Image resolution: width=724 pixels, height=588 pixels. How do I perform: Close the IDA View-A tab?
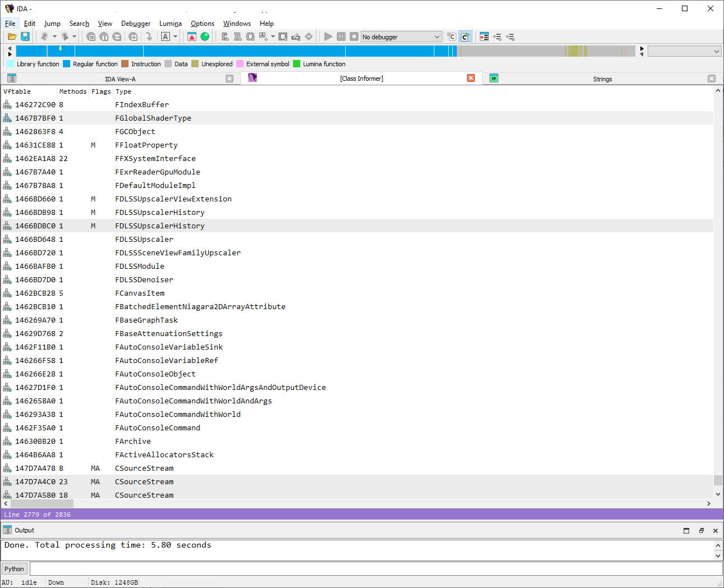230,79
